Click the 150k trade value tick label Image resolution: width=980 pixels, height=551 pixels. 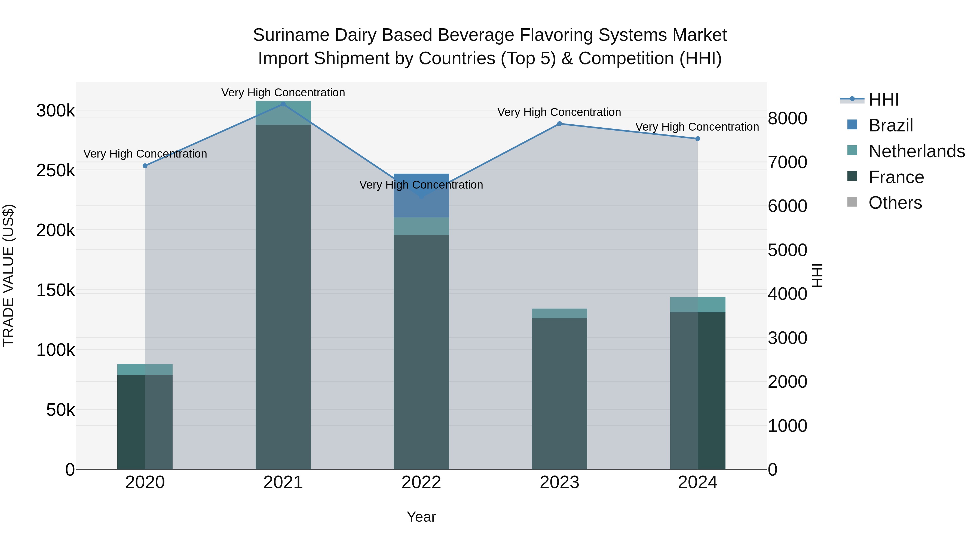pos(56,290)
